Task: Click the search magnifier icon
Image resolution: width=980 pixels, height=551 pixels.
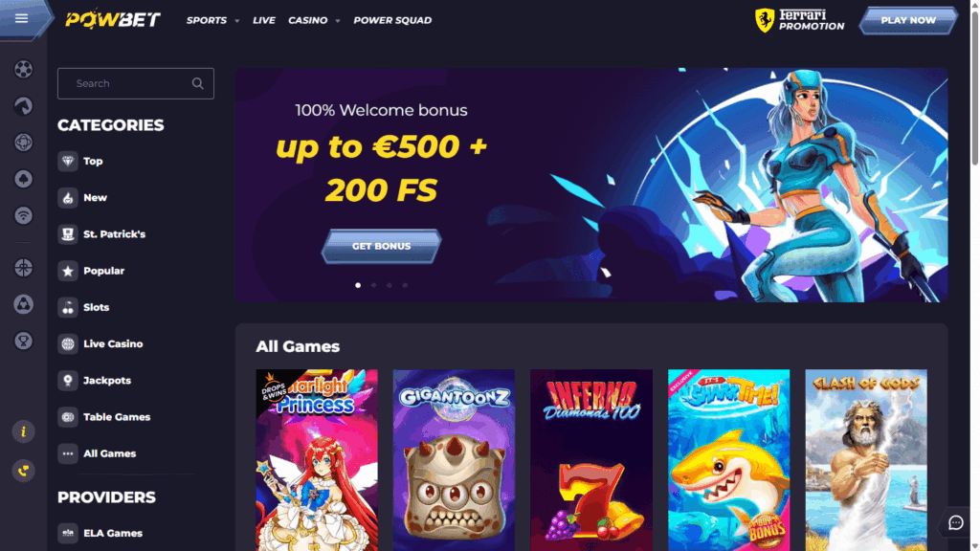Action: pos(197,84)
